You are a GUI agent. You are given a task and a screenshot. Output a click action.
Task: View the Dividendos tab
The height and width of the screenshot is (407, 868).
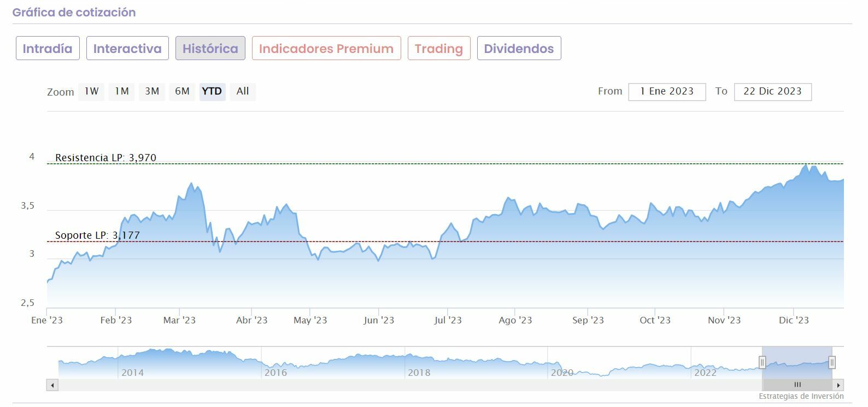[x=519, y=49]
